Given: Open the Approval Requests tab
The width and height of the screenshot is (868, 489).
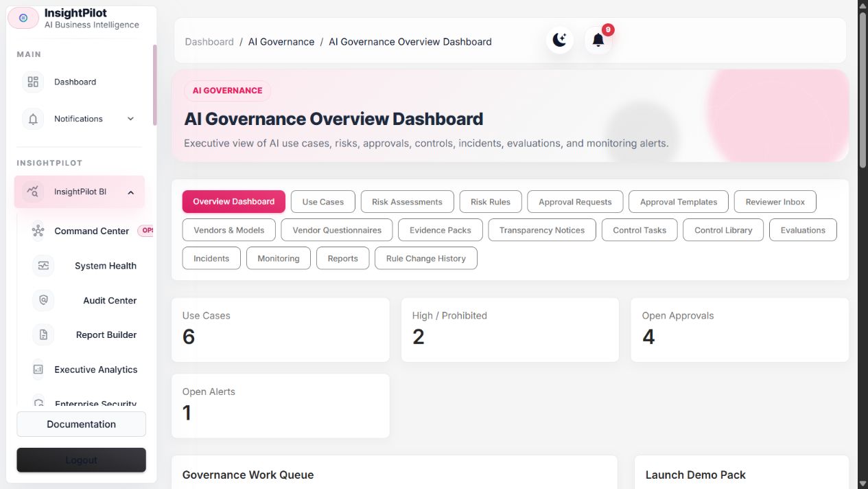Looking at the screenshot, I should tap(575, 202).
